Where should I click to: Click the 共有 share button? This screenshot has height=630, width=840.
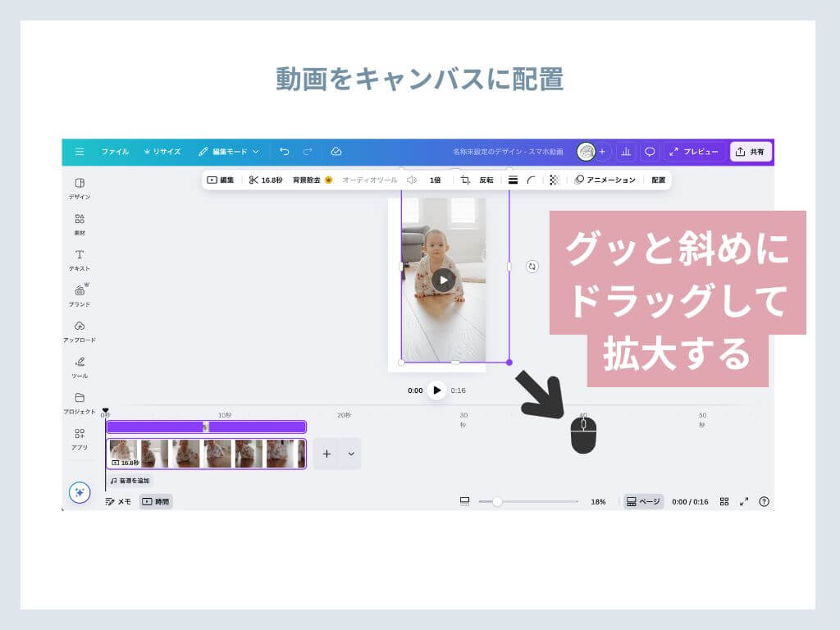[751, 152]
